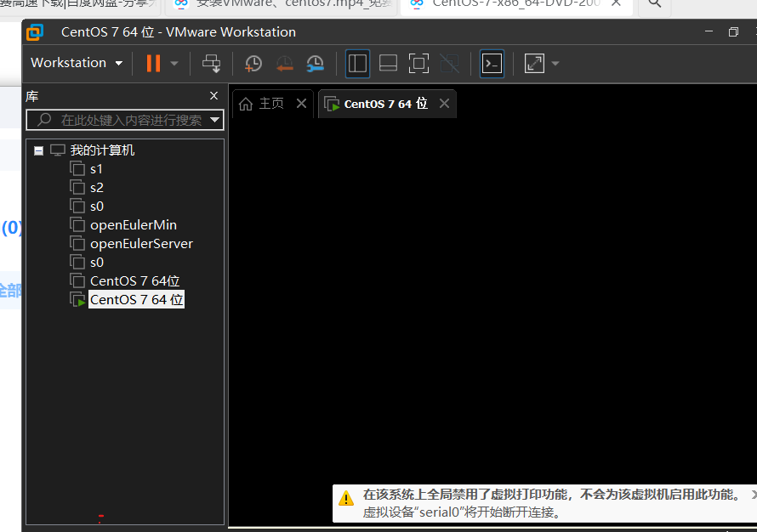Select the s2 virtual machine
The height and width of the screenshot is (532, 757).
pyautogui.click(x=97, y=188)
